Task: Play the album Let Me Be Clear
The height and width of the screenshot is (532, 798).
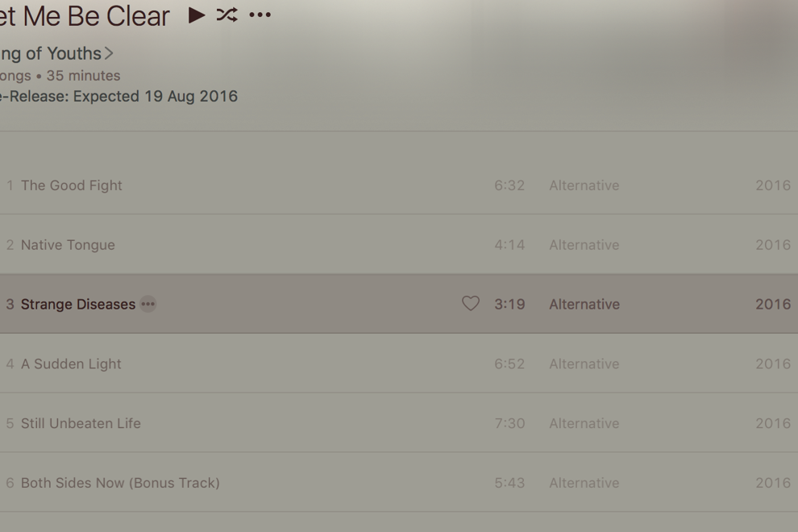Action: click(x=197, y=15)
